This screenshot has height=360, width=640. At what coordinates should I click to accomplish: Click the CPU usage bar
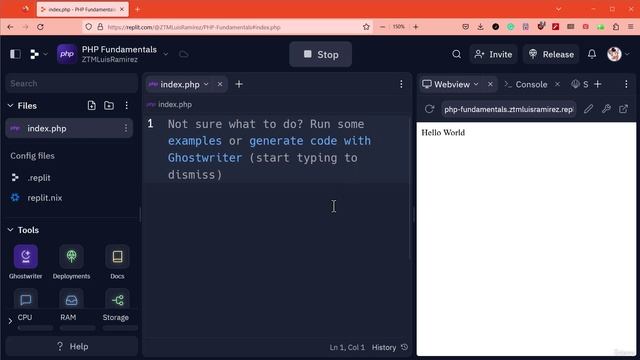click(35, 328)
